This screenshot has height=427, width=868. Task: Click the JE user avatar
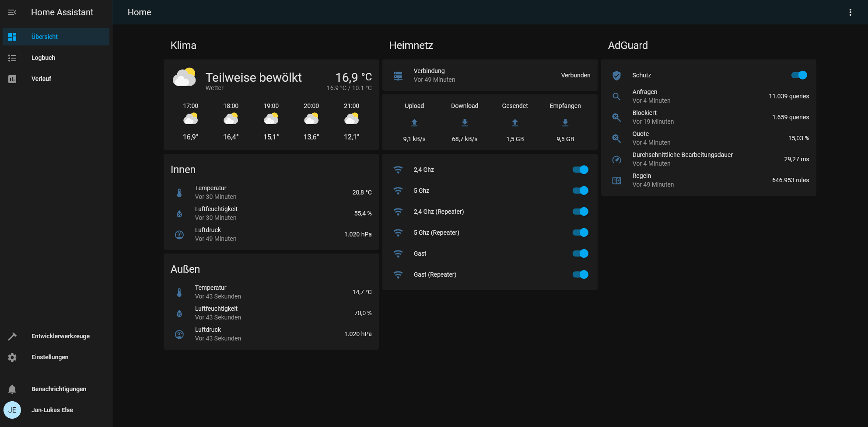(12, 410)
